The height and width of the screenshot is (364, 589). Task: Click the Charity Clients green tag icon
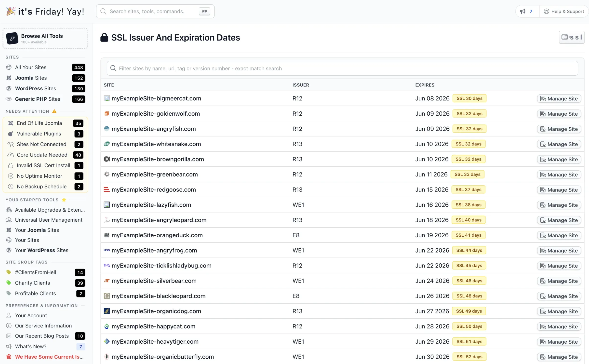tap(9, 283)
